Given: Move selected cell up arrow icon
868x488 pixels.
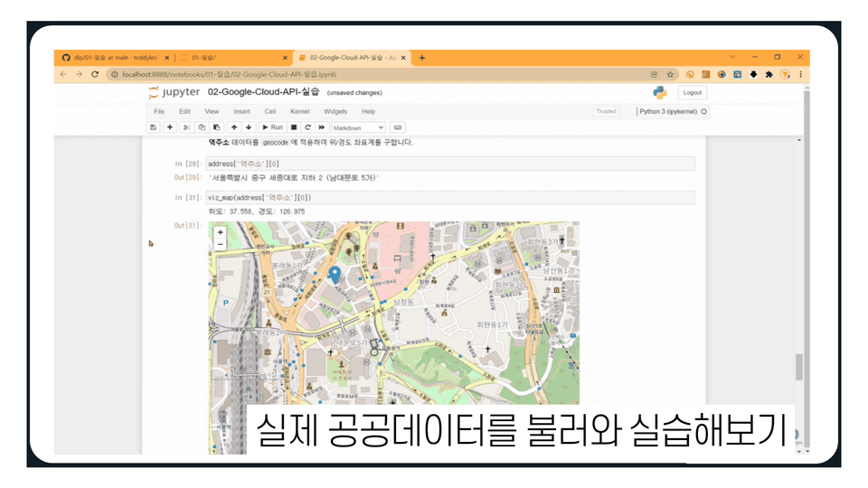Looking at the screenshot, I should [234, 127].
